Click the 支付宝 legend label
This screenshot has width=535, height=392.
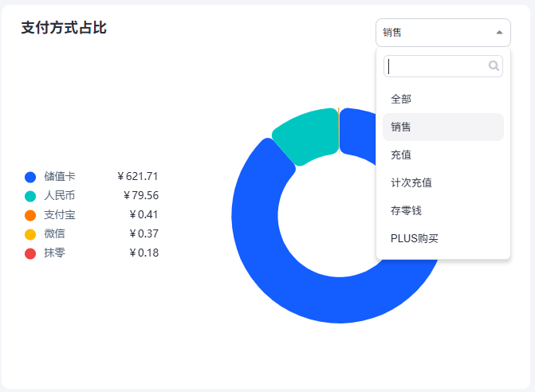(60, 214)
